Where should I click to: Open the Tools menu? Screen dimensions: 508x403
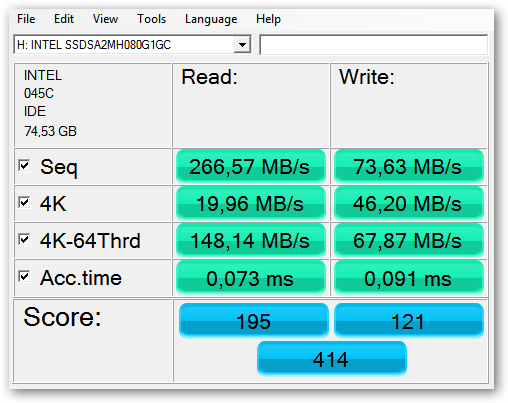[152, 19]
